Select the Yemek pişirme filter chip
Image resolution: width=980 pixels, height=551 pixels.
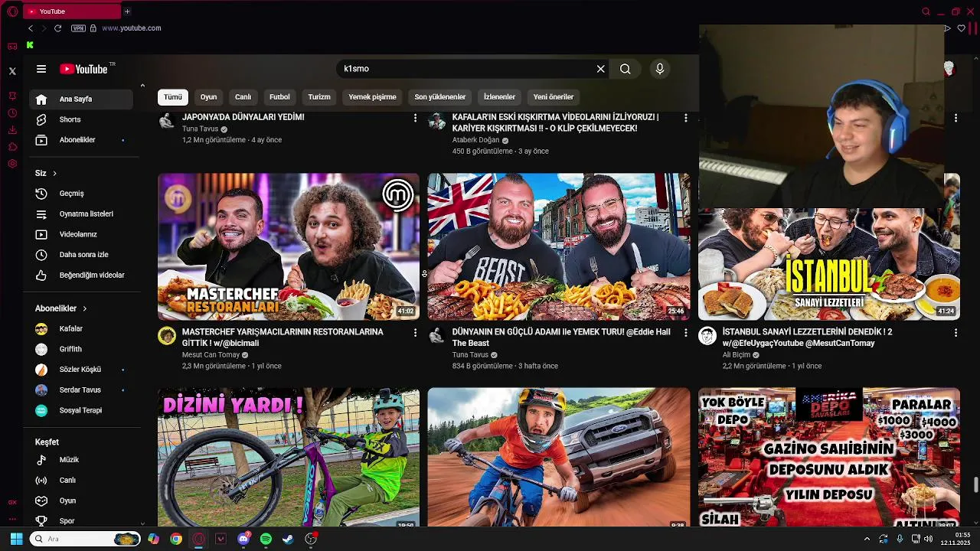tap(373, 97)
